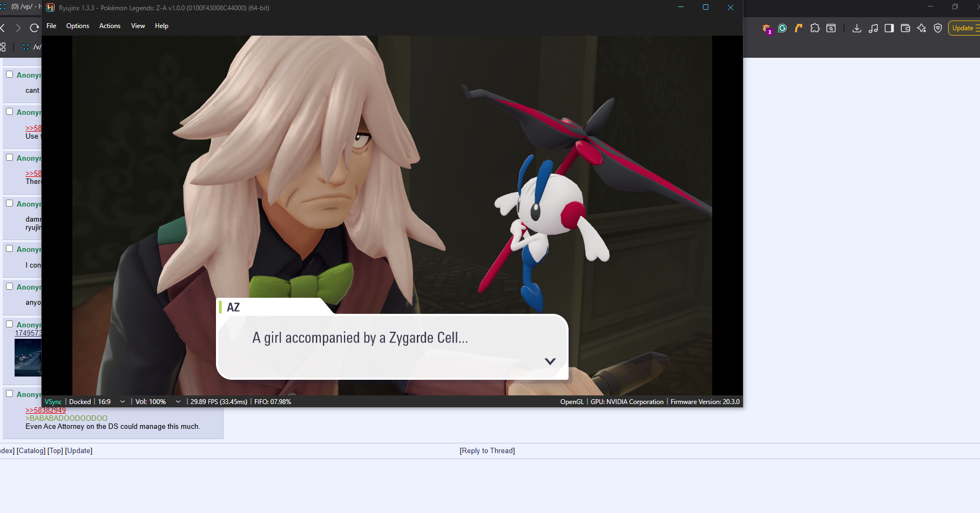Click the music note media icon
This screenshot has height=513, width=980.
873,28
